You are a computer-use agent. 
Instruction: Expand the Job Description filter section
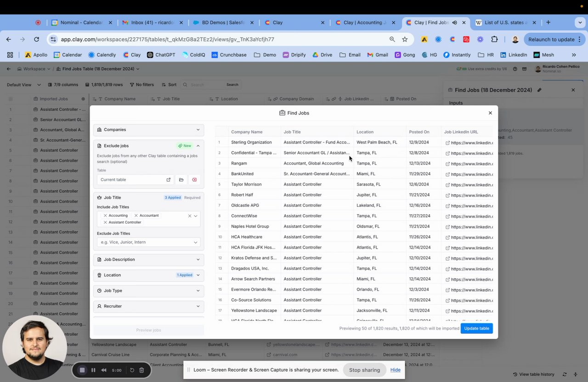point(148,260)
